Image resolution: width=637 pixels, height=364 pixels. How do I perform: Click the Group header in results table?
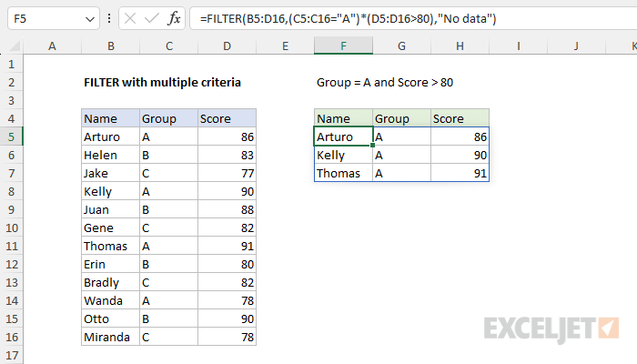tap(401, 118)
